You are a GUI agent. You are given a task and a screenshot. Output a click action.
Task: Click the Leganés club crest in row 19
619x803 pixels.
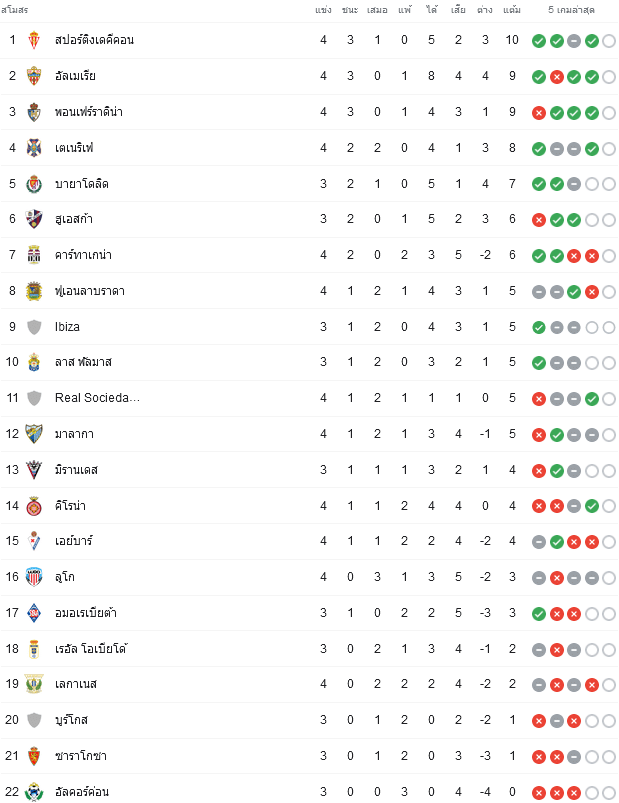34,684
